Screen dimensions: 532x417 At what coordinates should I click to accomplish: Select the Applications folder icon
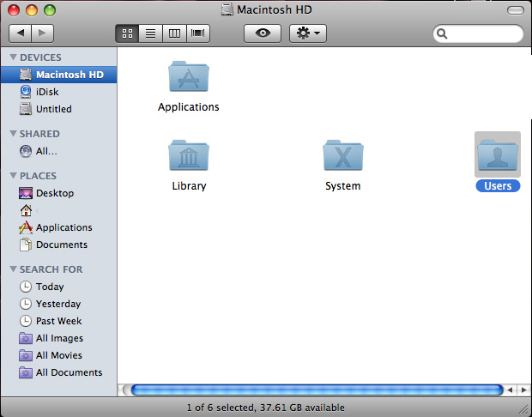pos(189,76)
